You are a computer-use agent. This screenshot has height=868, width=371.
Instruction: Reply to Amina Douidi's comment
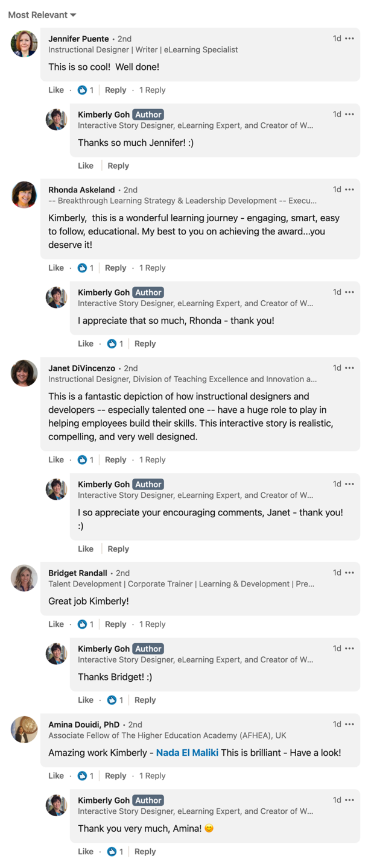(x=115, y=776)
